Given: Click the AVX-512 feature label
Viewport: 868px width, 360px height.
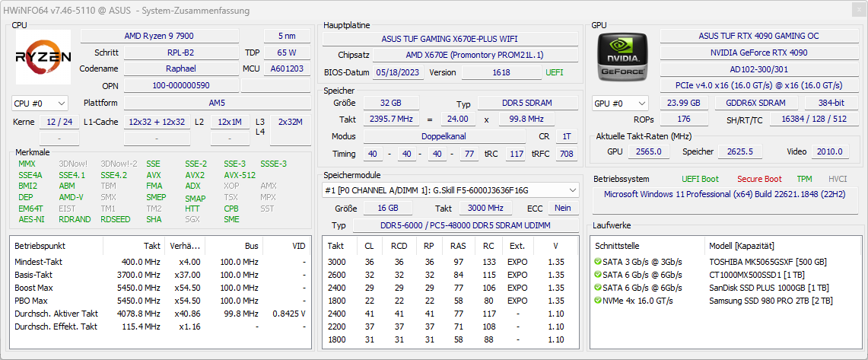Looking at the screenshot, I should [x=240, y=175].
